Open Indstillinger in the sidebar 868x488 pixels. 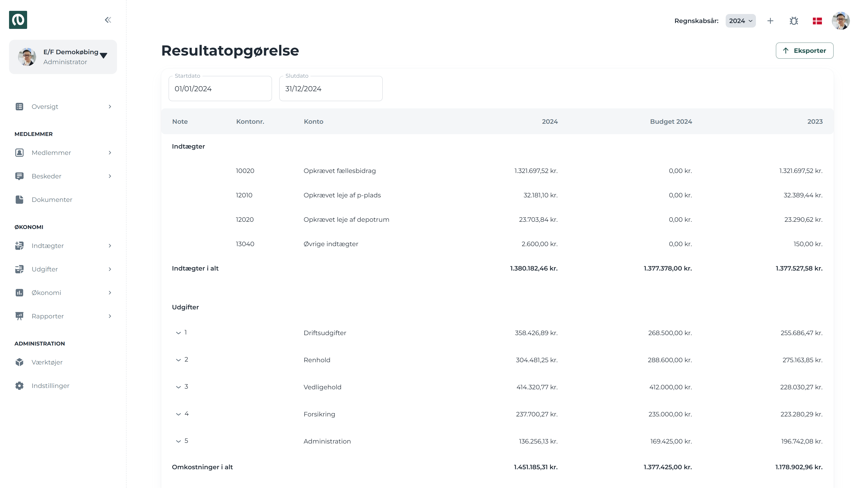point(63,386)
